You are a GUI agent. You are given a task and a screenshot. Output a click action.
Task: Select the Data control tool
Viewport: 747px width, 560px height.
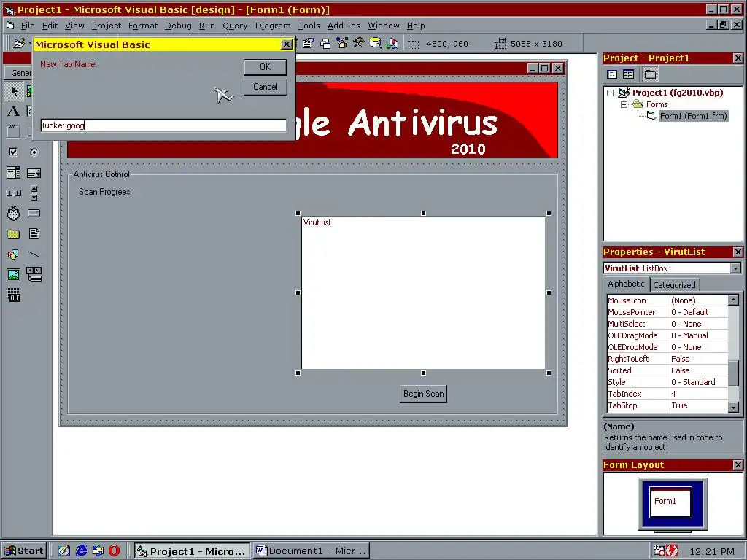coord(34,275)
